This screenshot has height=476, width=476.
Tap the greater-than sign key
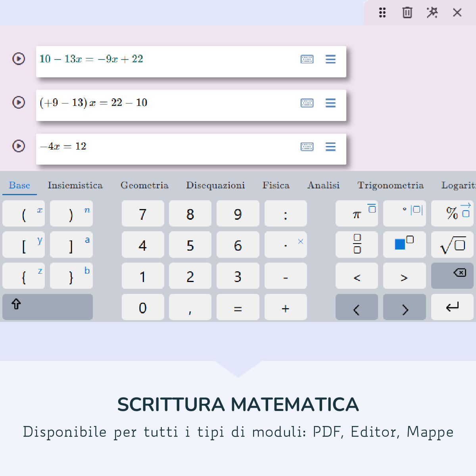pos(405,276)
